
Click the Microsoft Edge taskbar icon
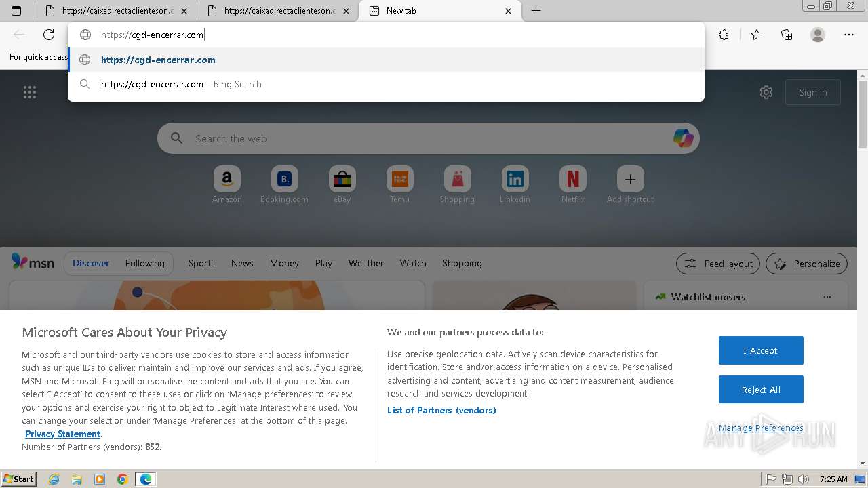click(x=146, y=479)
